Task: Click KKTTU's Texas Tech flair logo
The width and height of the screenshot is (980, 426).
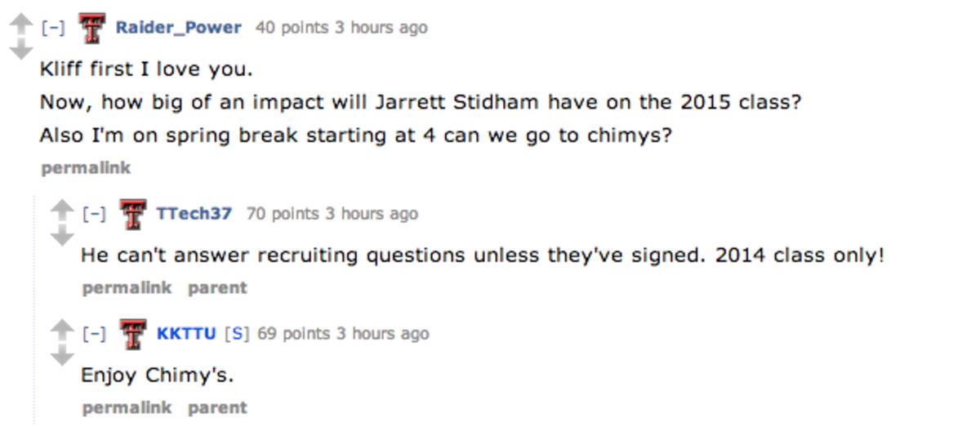Action: (133, 335)
